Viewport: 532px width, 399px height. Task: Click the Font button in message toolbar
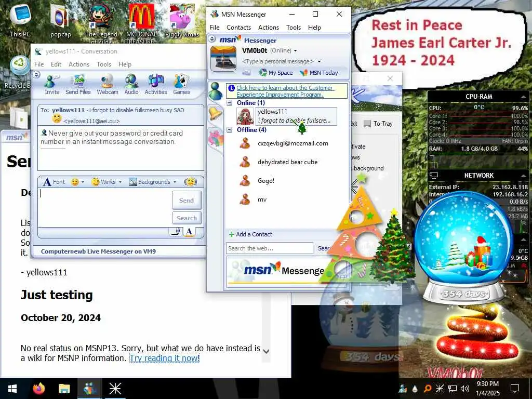tap(54, 182)
